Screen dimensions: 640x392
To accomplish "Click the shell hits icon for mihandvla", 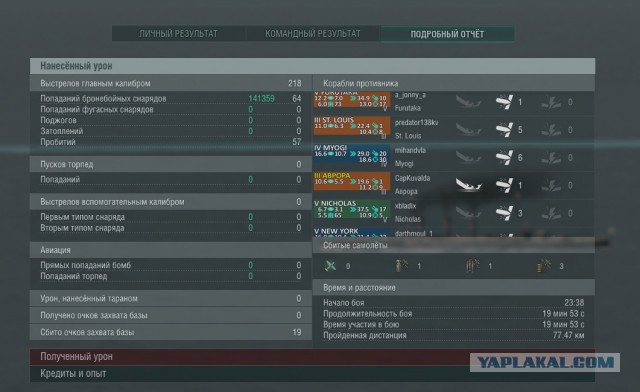I will (504, 158).
